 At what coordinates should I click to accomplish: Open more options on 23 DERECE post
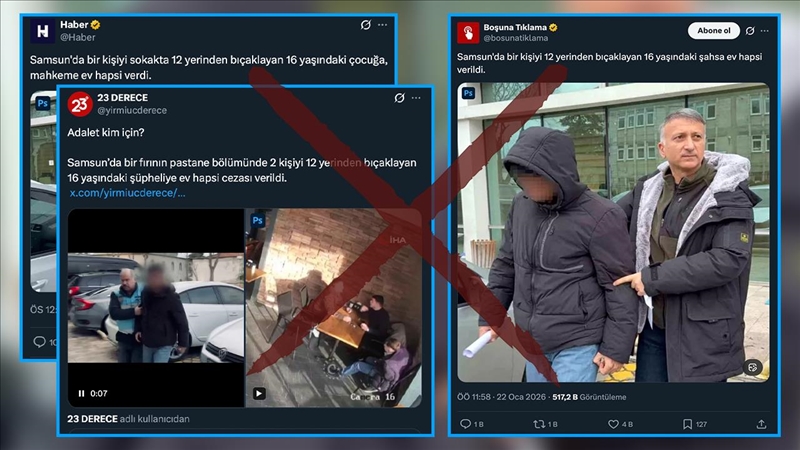[x=417, y=98]
